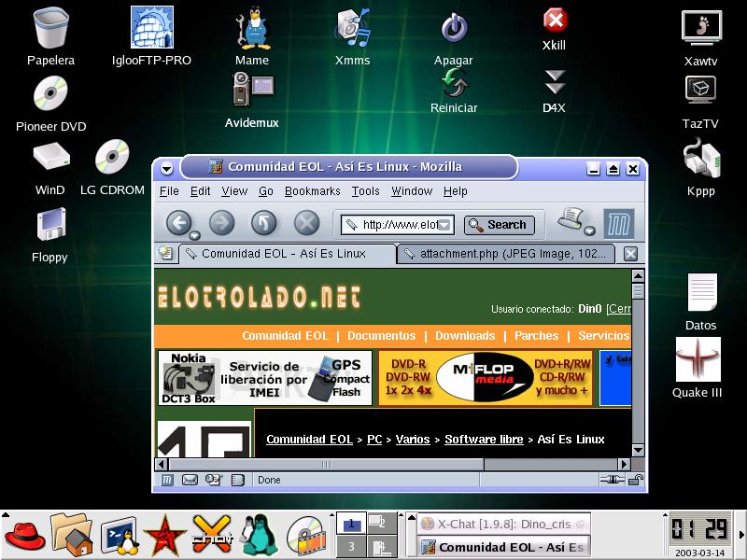Open the Window menu
The height and width of the screenshot is (560, 747).
coord(412,191)
